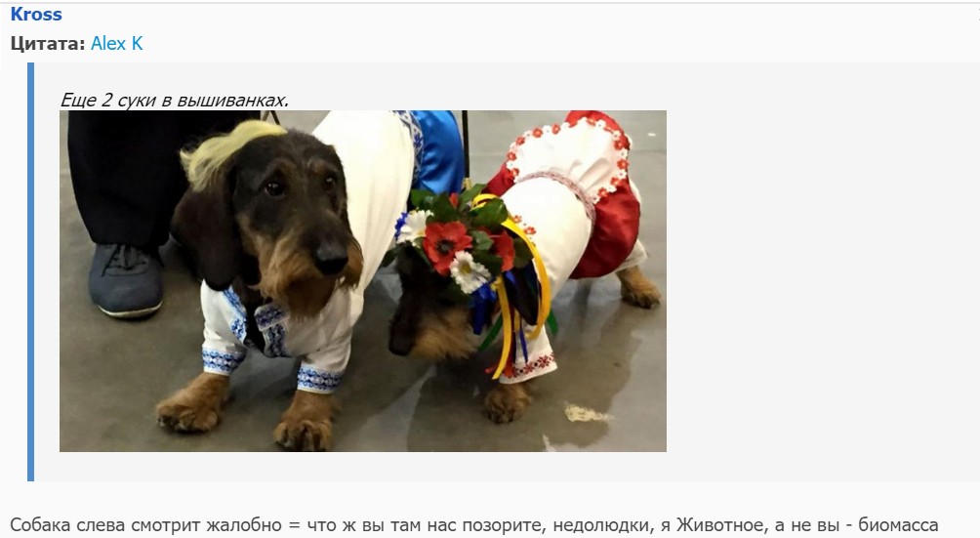Click the Alex K quoted author link
Screen dimensions: 980x538
click(117, 43)
